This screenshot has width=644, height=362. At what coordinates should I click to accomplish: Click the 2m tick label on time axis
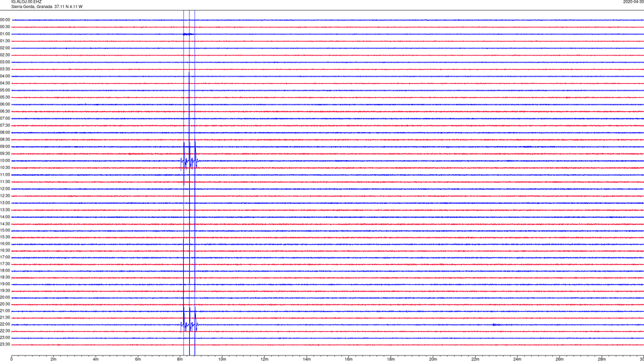54,359
